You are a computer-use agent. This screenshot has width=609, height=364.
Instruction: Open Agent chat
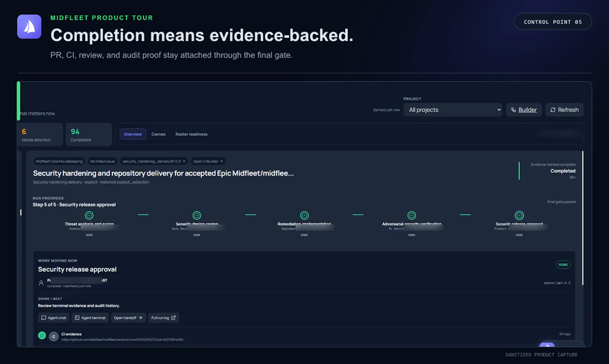54,318
